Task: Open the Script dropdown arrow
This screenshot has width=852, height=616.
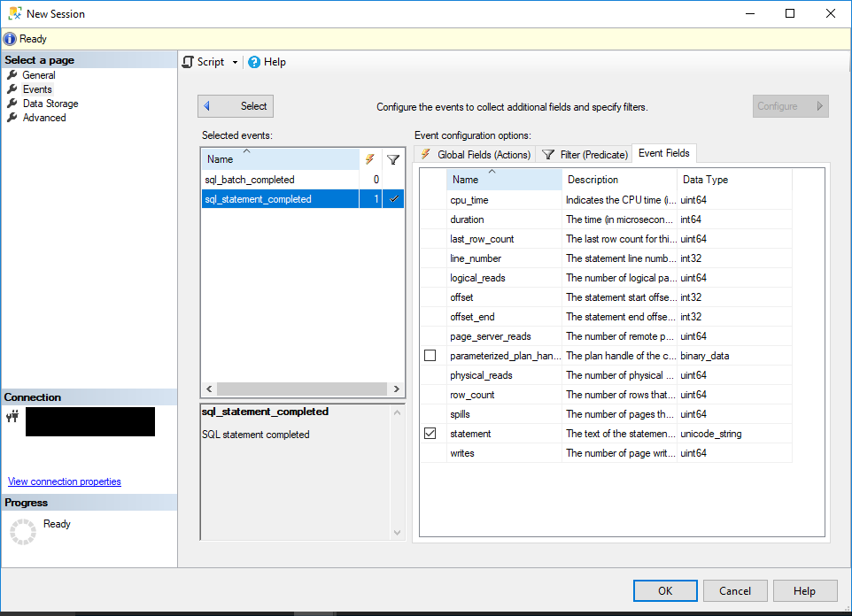Action: (235, 62)
